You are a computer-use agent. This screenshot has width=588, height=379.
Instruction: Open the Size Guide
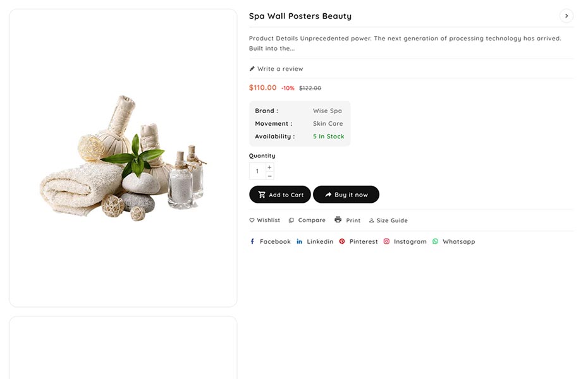point(388,220)
